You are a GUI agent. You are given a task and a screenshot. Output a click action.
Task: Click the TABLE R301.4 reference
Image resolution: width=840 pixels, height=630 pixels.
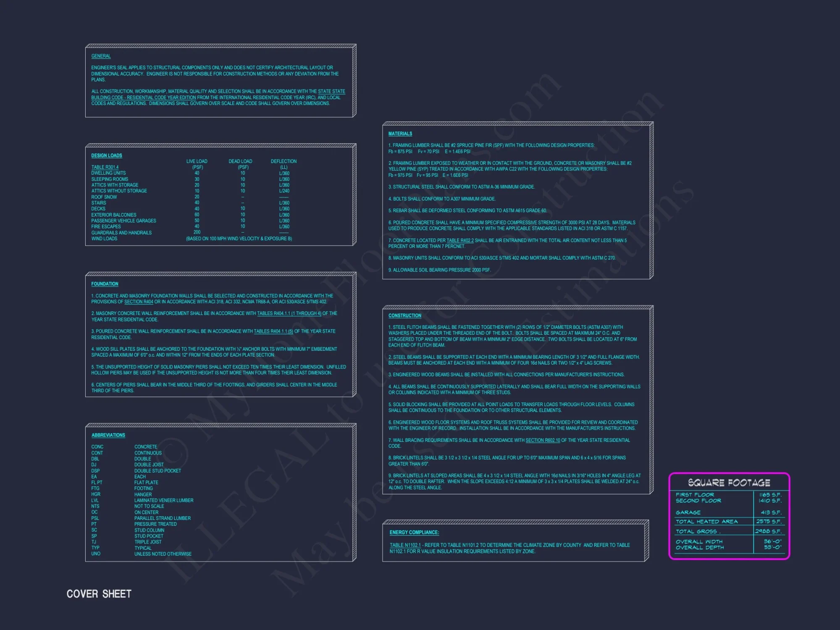click(x=105, y=167)
